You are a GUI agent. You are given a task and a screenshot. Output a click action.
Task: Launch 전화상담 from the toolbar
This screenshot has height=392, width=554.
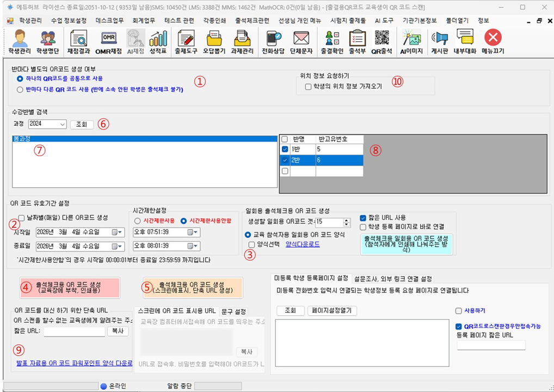click(273, 41)
